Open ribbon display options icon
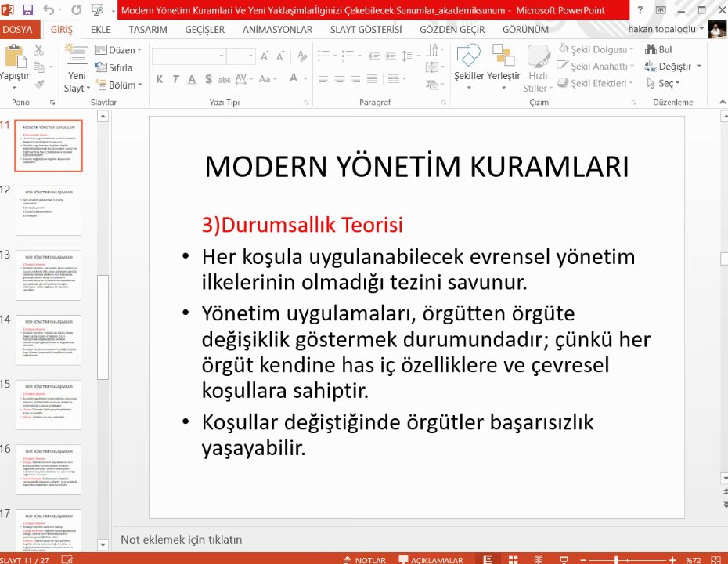728x564 pixels. 661,9
